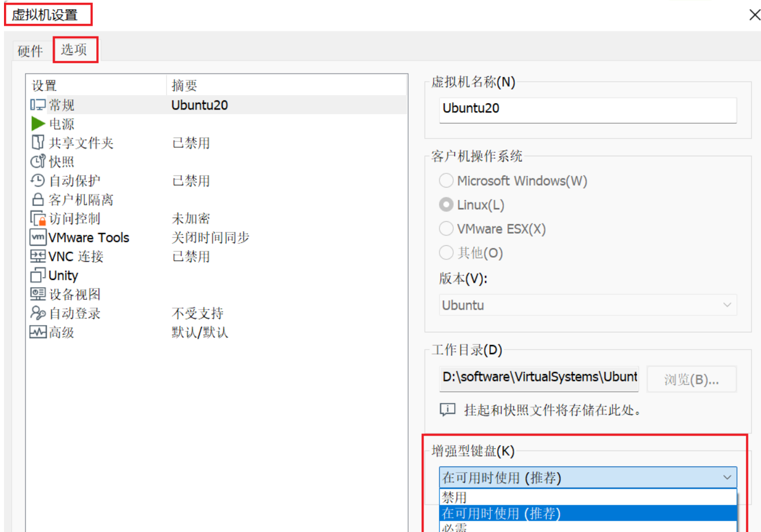Choose 在可用时使用 (推荐) list option
The image size is (761, 532).
[588, 513]
